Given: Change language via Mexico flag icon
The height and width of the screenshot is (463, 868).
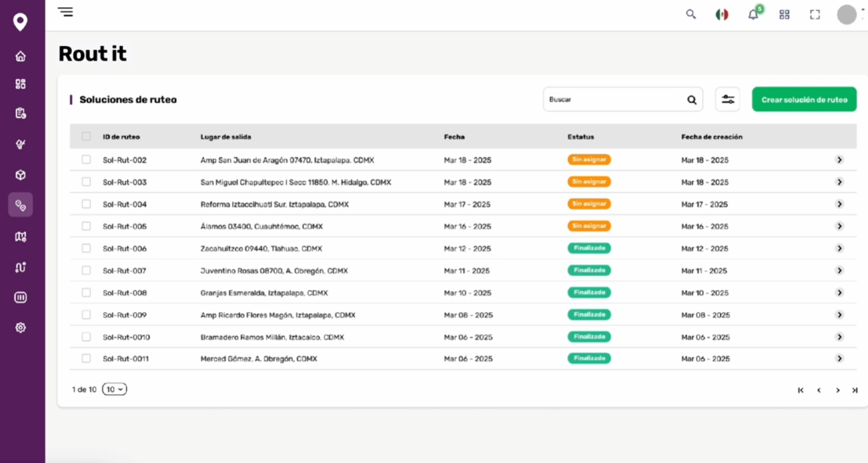Looking at the screenshot, I should [x=722, y=14].
